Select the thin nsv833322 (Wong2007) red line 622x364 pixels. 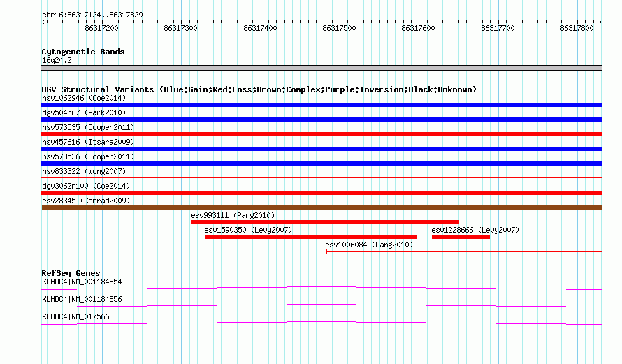point(321,177)
